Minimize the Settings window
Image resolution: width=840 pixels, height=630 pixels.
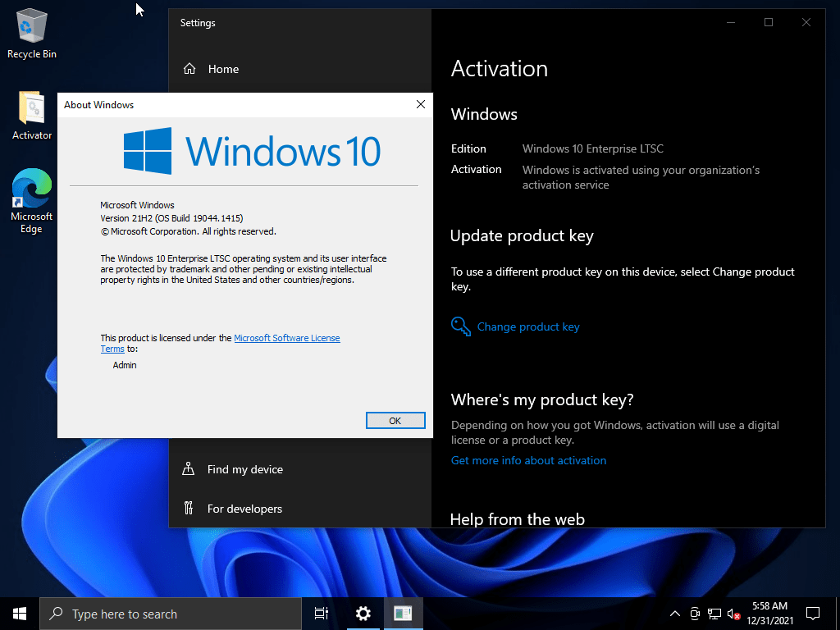731,22
